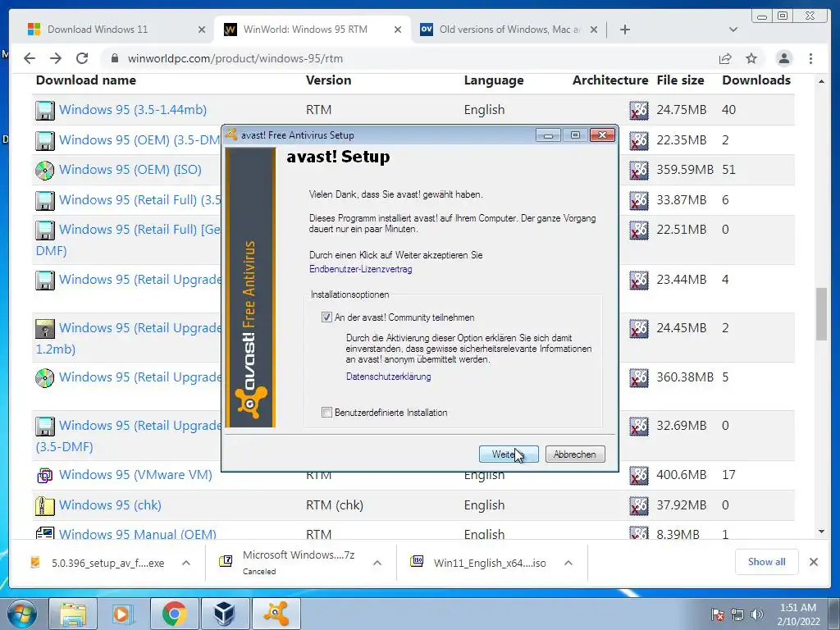
Task: Open the Endbenutzer-Lizenzvertrag link
Action: point(361,269)
